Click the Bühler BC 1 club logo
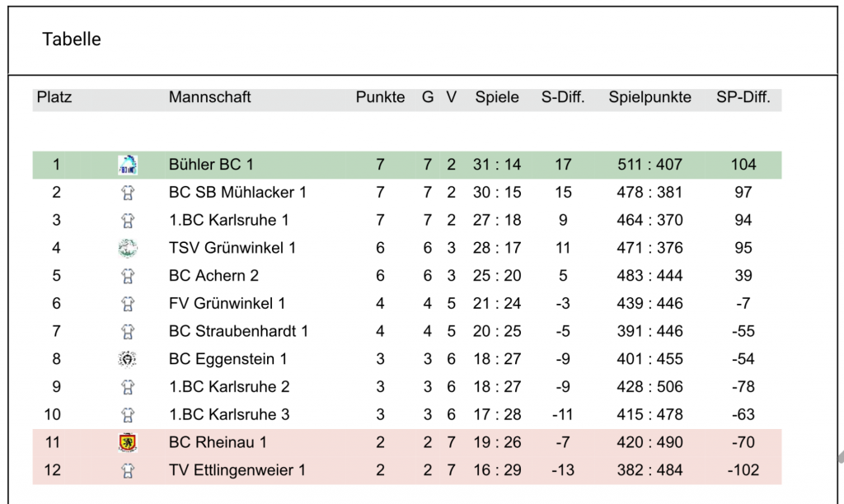The height and width of the screenshot is (504, 844). (128, 165)
